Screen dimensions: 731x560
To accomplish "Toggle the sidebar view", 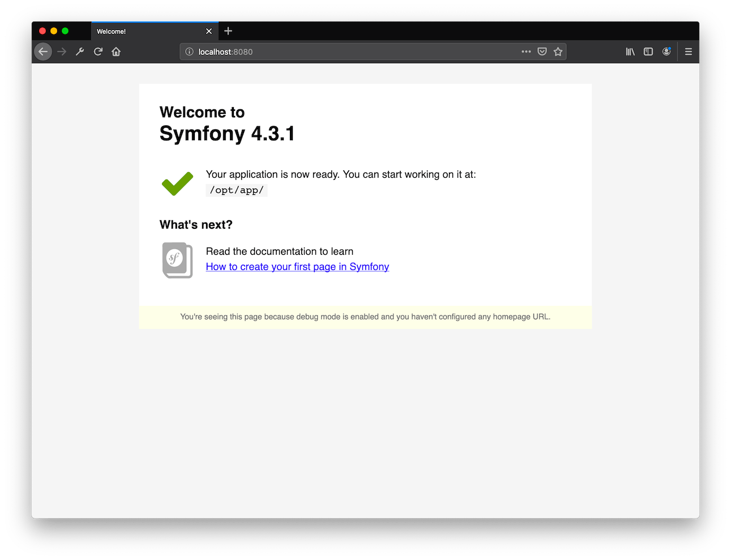I will click(x=648, y=52).
